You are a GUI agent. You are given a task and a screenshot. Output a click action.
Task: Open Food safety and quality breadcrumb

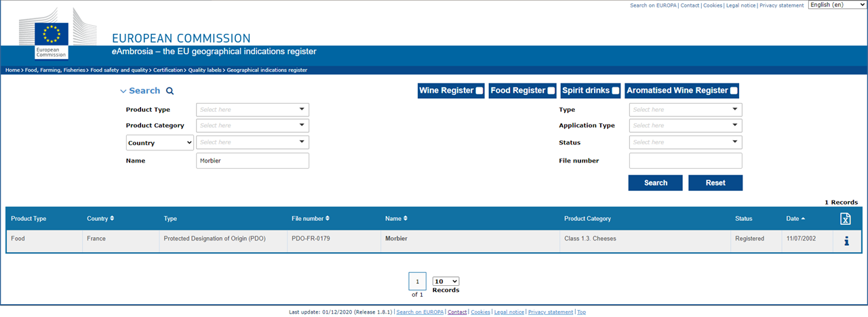click(x=119, y=70)
